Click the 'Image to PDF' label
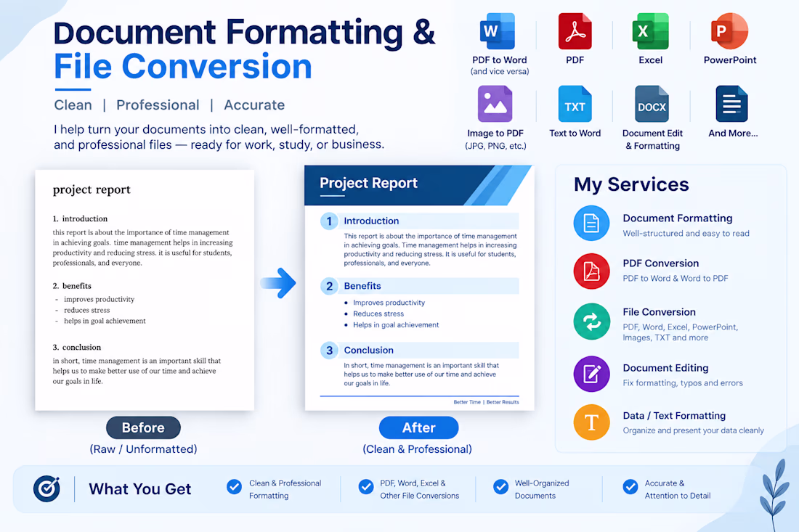This screenshot has height=532, width=799. tap(495, 134)
